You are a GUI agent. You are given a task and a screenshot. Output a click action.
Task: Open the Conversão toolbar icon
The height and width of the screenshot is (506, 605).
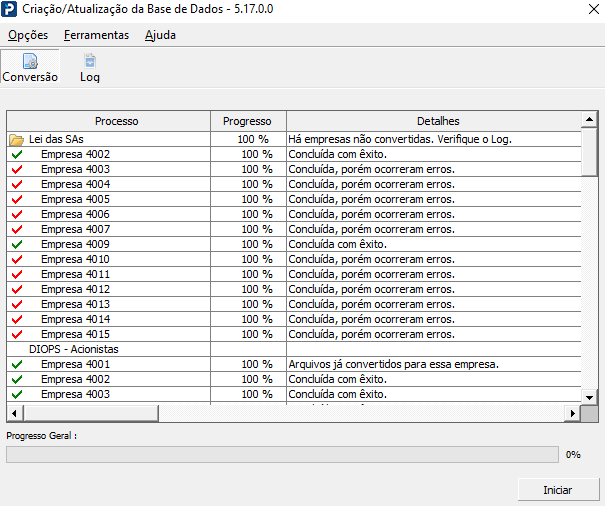(x=30, y=66)
